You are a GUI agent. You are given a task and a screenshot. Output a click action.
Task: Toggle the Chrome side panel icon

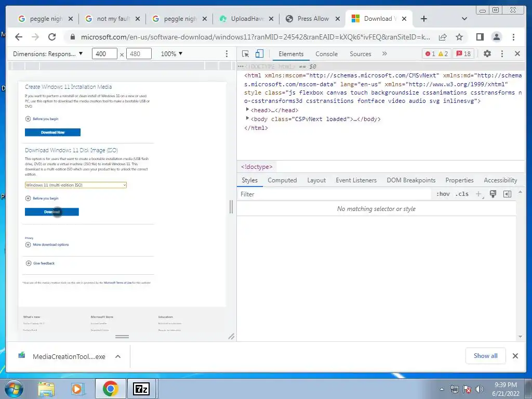480,37
